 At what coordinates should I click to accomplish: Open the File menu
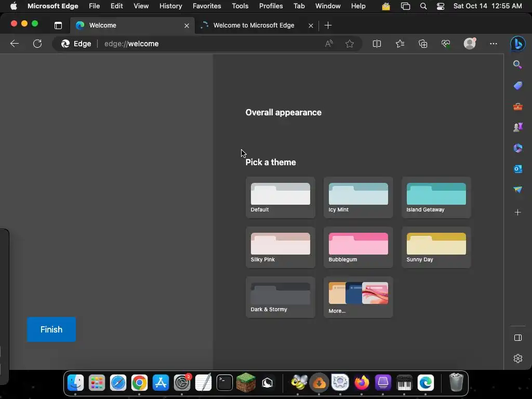coord(95,6)
